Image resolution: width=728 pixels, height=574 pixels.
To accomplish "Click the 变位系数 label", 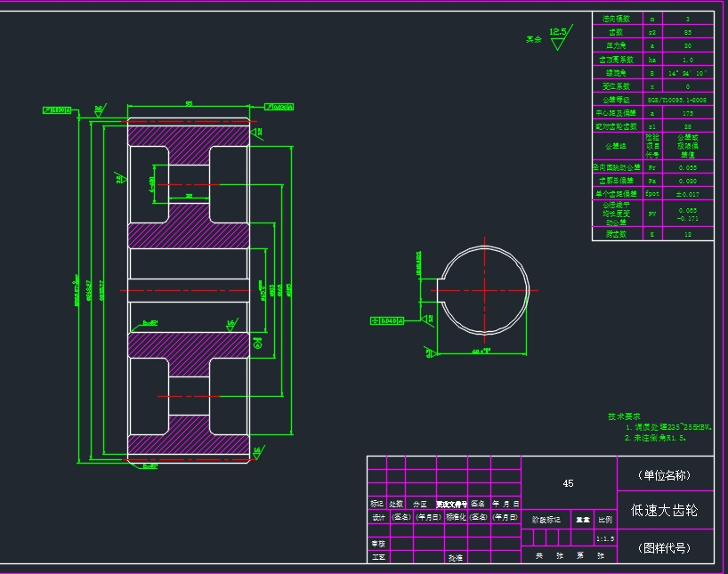I will (616, 86).
